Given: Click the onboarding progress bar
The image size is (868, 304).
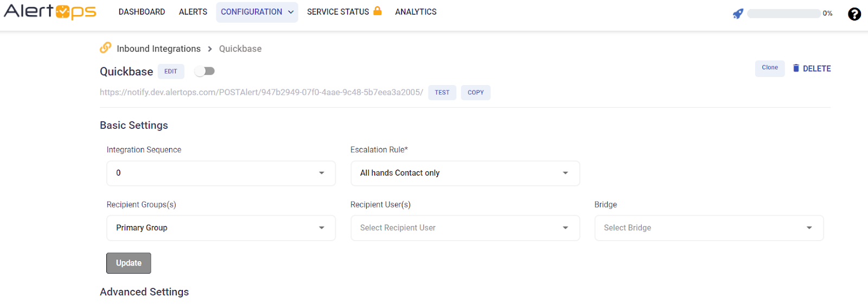Looking at the screenshot, I should pos(783,14).
